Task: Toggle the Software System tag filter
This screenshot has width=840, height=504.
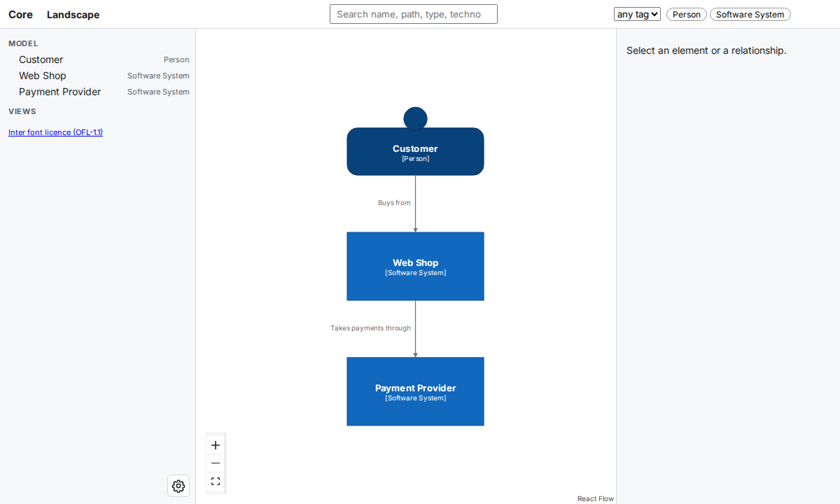Action: click(750, 14)
